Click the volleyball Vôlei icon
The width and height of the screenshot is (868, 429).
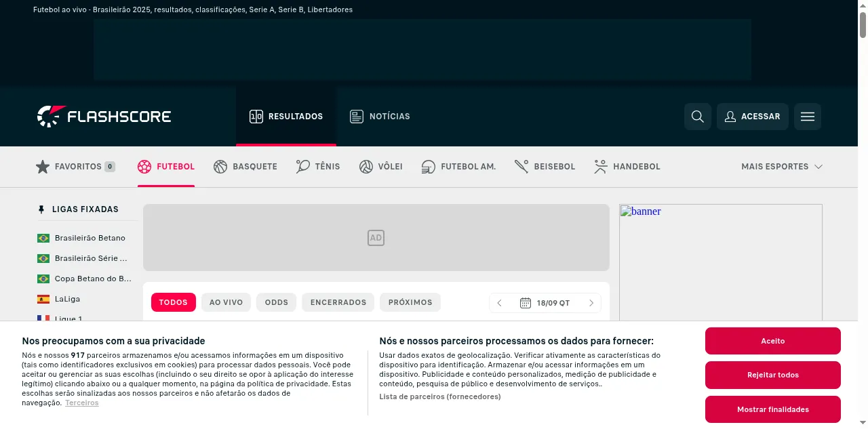point(366,167)
